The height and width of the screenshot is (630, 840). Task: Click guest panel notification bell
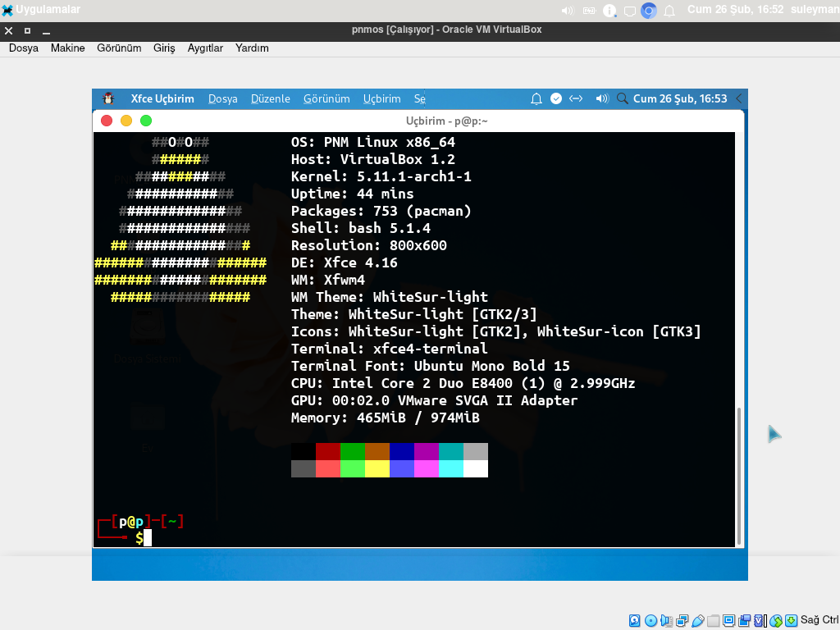(536, 98)
